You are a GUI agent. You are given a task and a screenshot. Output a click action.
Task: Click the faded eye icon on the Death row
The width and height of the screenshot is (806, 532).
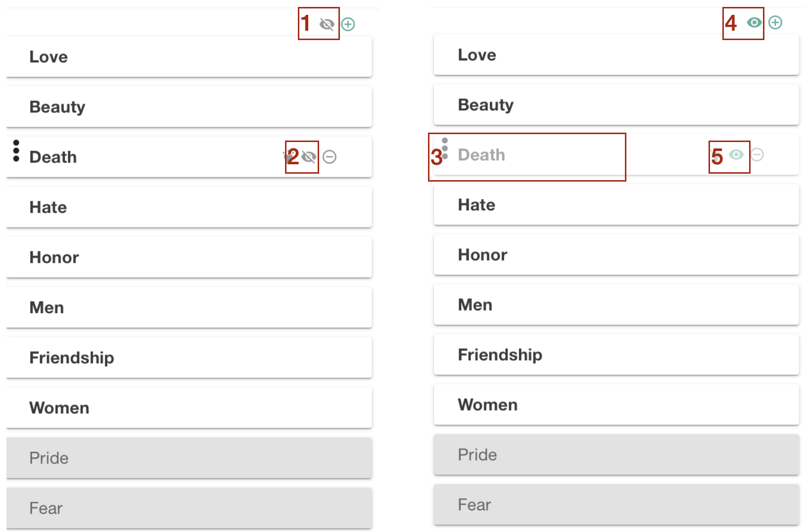(736, 155)
